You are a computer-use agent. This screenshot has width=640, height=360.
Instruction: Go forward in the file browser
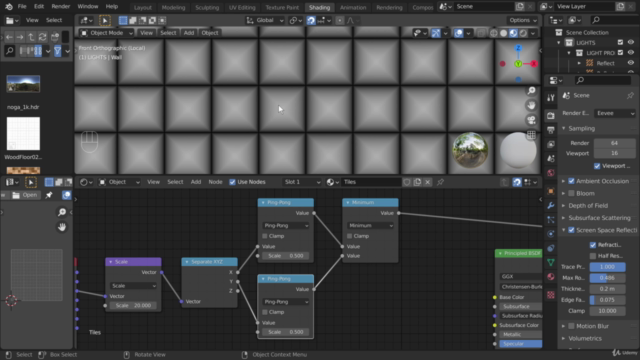pyautogui.click(x=20, y=37)
